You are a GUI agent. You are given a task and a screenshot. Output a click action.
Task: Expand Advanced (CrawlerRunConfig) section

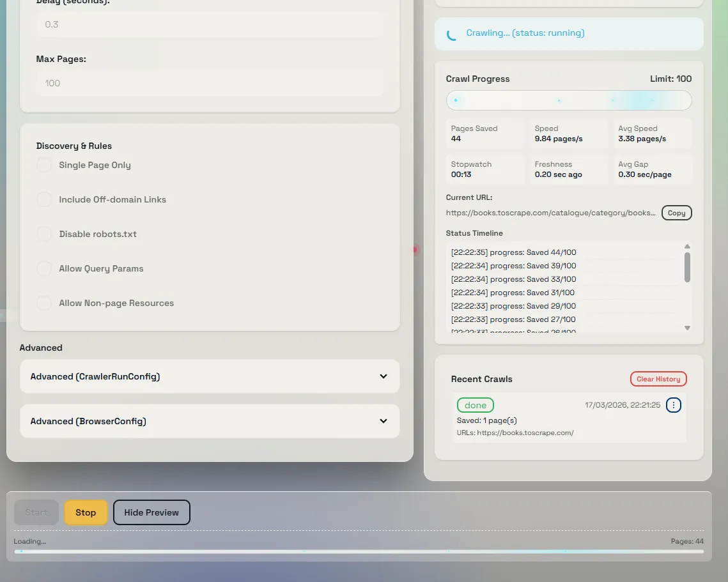(210, 376)
